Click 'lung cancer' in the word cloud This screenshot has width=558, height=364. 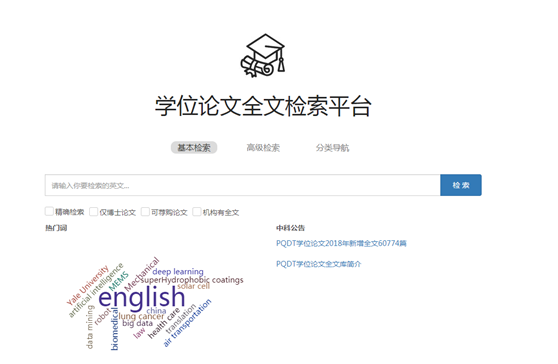[141, 316]
